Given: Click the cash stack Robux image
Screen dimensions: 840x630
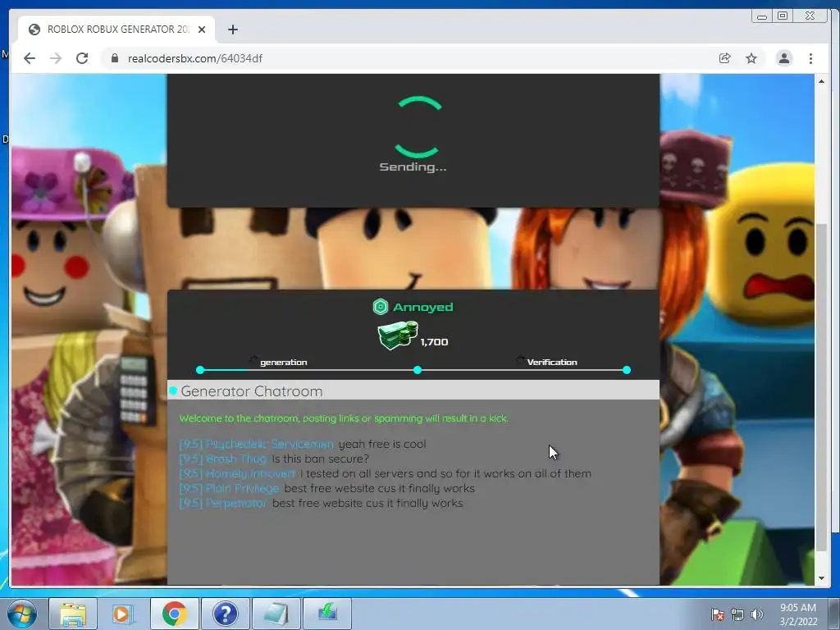Looking at the screenshot, I should click(x=397, y=335).
